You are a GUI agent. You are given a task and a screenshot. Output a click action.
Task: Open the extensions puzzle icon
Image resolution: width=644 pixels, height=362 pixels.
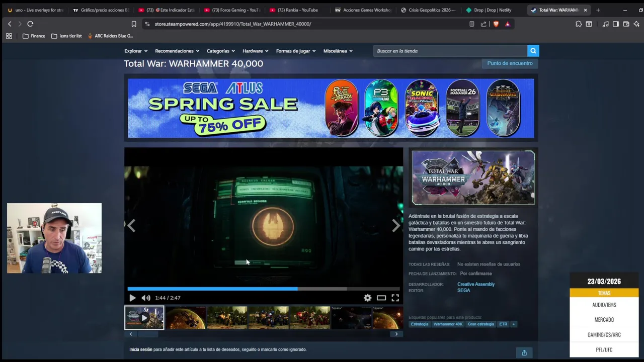pyautogui.click(x=579, y=24)
